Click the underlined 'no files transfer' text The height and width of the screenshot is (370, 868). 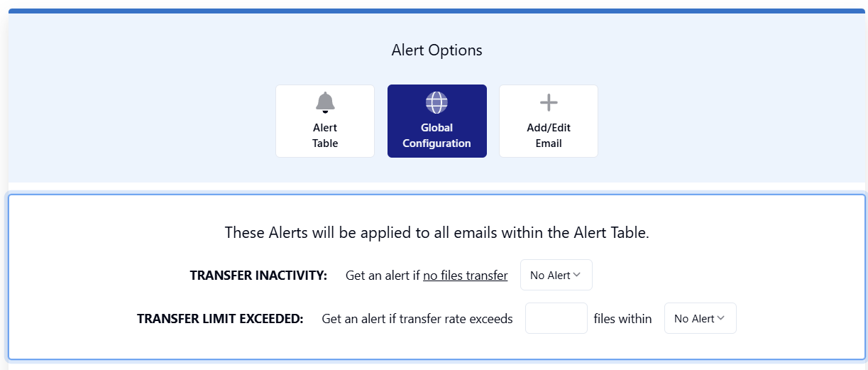(x=466, y=276)
